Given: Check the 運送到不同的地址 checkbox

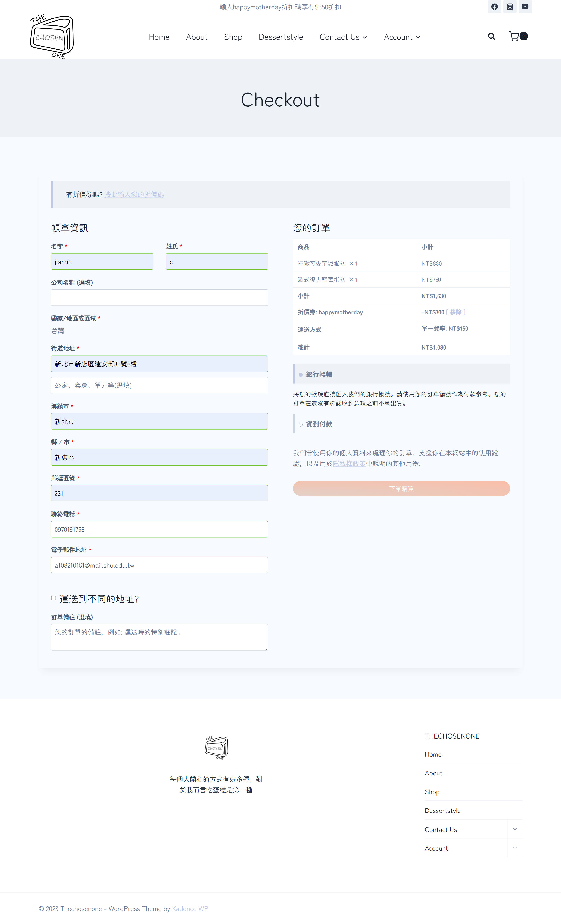Looking at the screenshot, I should [x=54, y=598].
